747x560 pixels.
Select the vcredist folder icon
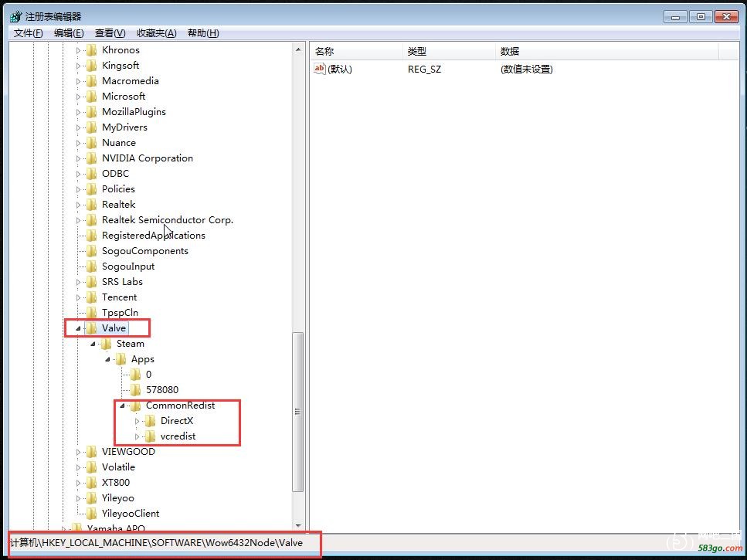(151, 436)
